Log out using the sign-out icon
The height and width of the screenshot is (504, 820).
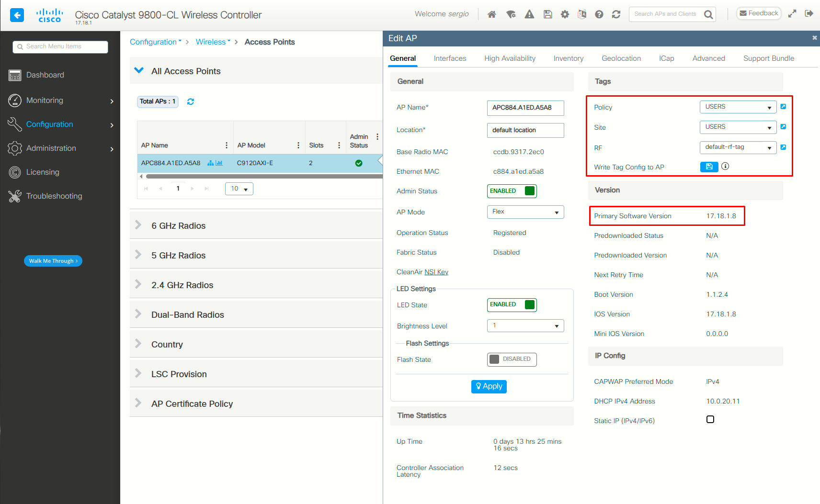pos(809,13)
